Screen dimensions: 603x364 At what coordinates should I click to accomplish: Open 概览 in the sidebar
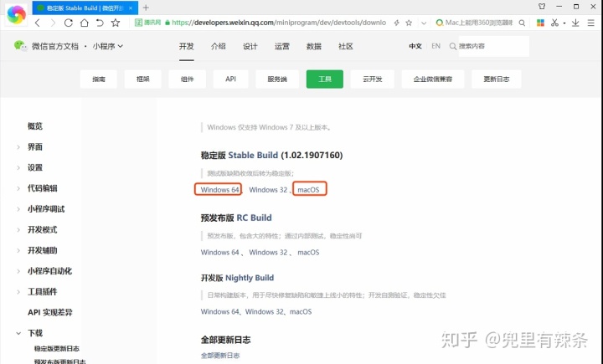(x=35, y=126)
